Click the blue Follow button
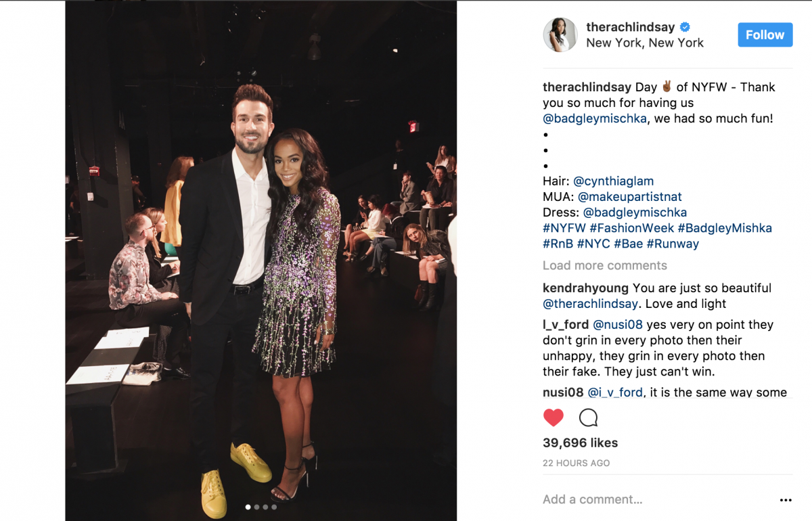This screenshot has height=521, width=812. [x=765, y=35]
